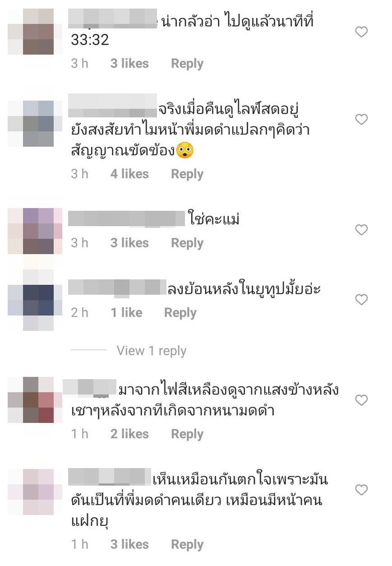
Task: Reply to the 33:32 comment
Action: point(187,64)
